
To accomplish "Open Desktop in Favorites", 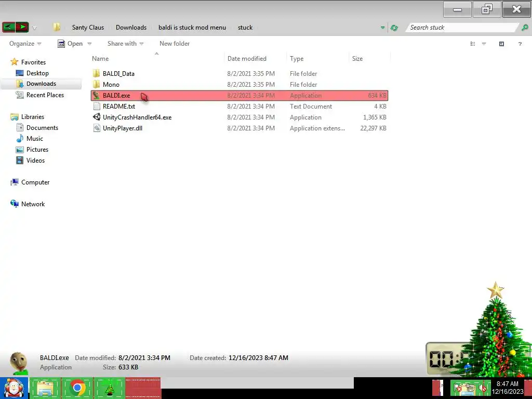I will [x=37, y=73].
